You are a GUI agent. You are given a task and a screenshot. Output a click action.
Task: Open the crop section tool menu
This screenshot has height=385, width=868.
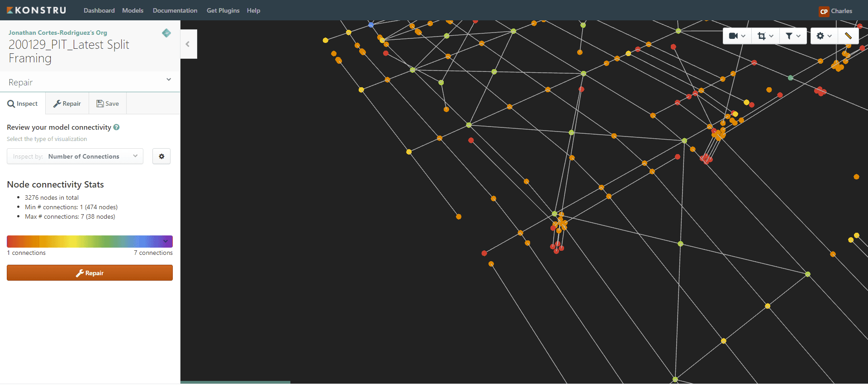(x=765, y=36)
